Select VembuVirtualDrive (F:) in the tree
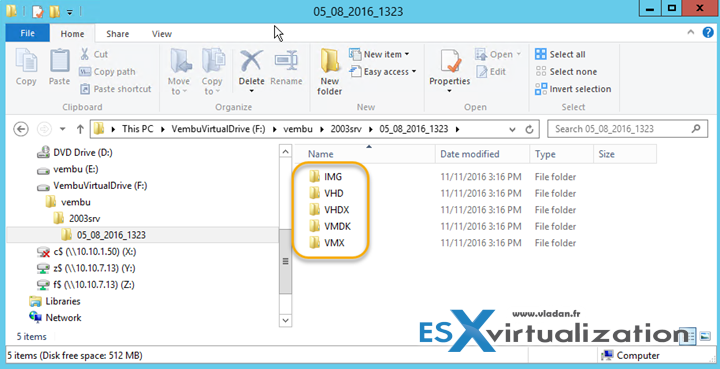720x369 pixels. (x=92, y=185)
